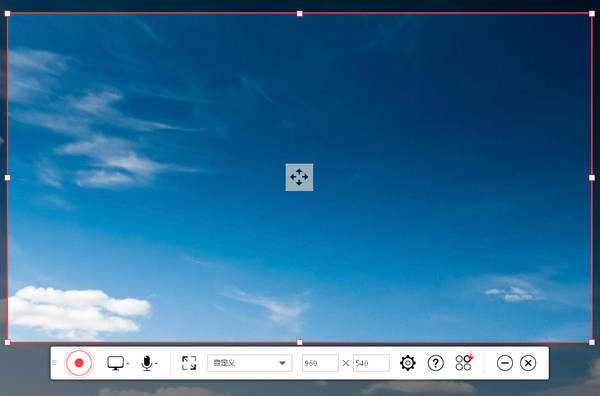Click the top-left corner selection handle
The width and height of the screenshot is (600, 396).
pyautogui.click(x=7, y=14)
